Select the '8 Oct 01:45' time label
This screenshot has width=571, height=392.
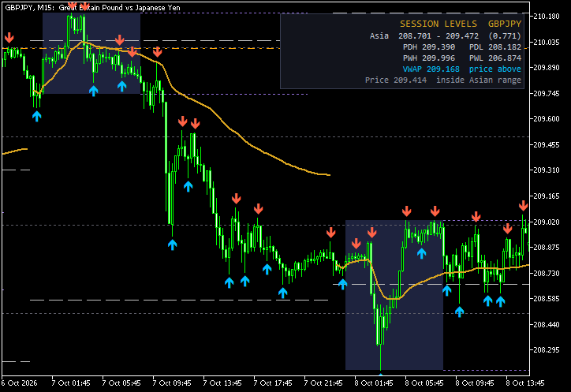(x=374, y=383)
